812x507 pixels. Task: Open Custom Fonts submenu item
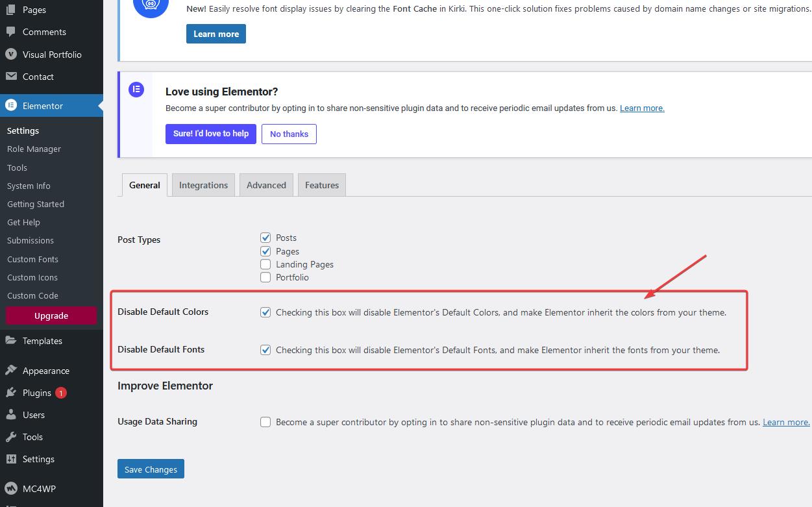(x=32, y=259)
